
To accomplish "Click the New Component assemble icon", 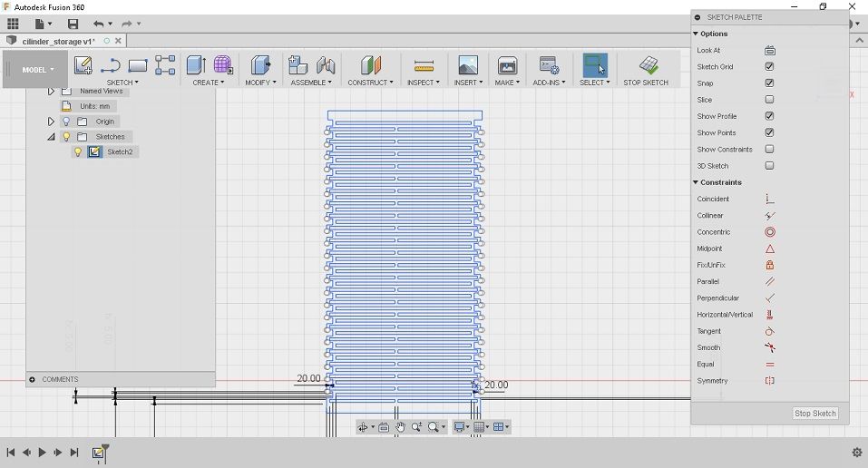I will [x=297, y=64].
